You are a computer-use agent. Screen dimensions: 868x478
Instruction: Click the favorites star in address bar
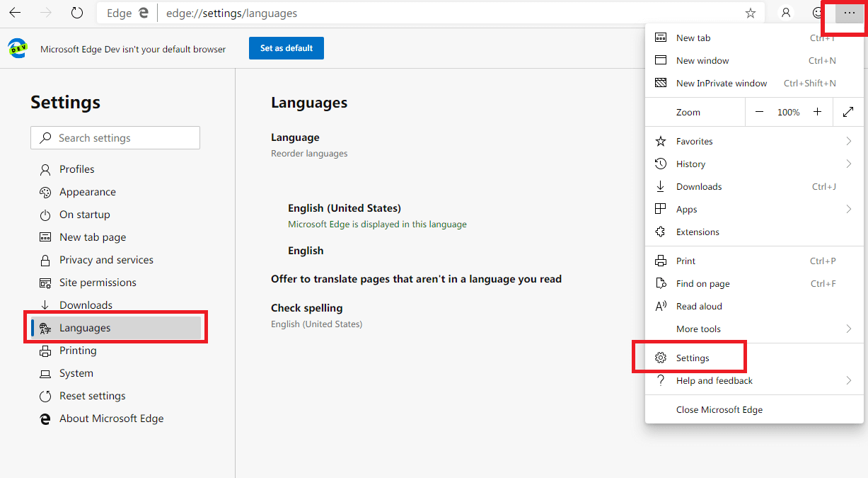click(x=751, y=13)
